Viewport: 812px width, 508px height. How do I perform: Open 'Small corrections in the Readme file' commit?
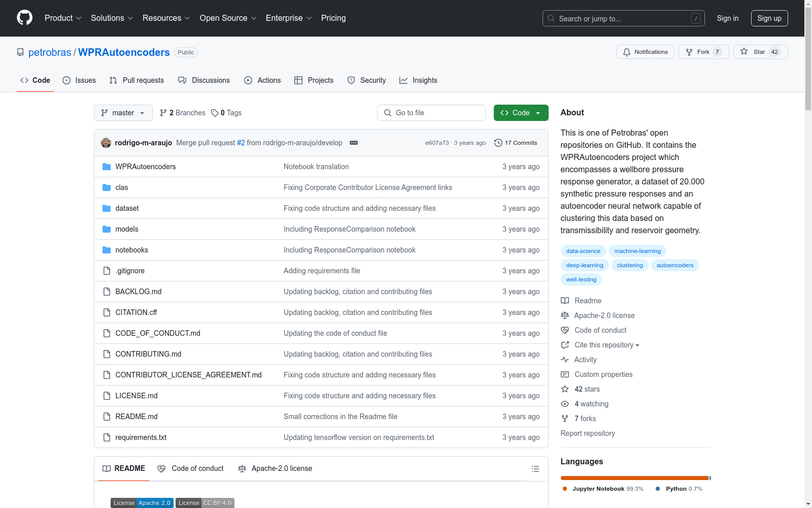tap(341, 417)
